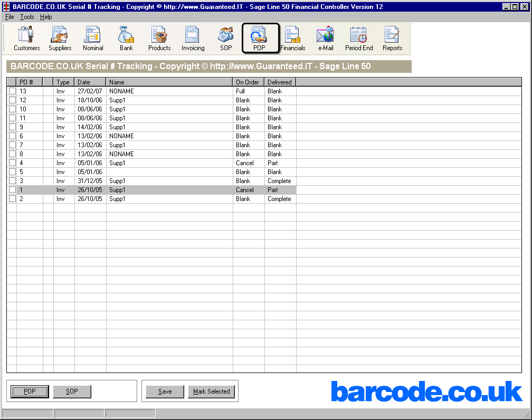Select the date cell 14/02/06
The height and width of the screenshot is (420, 532).
coord(90,127)
